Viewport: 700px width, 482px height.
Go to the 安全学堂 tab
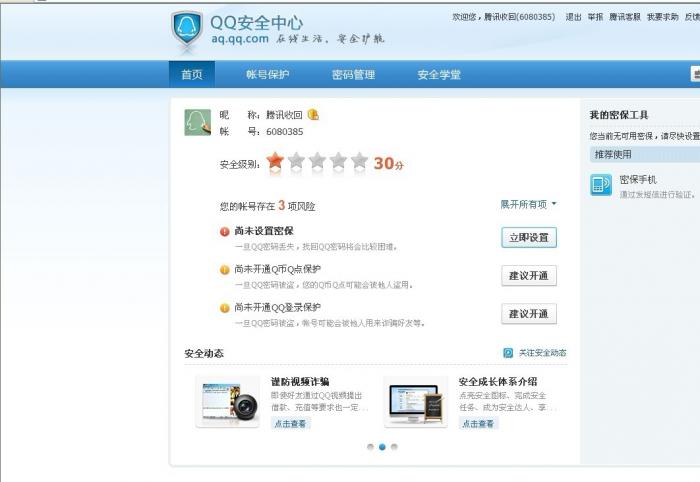pos(439,75)
